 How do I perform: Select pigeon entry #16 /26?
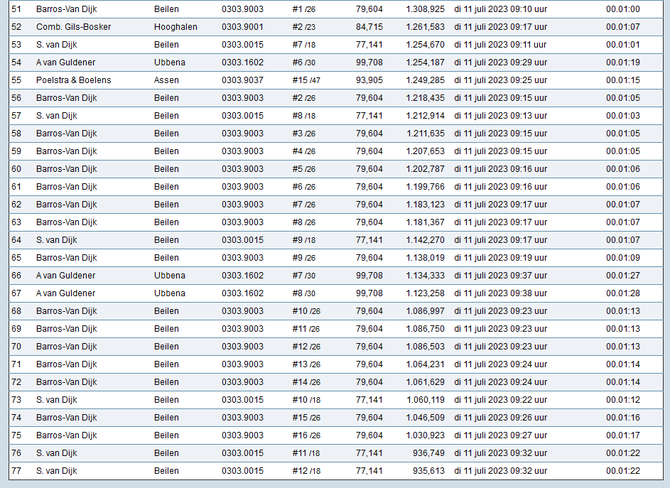(306, 435)
